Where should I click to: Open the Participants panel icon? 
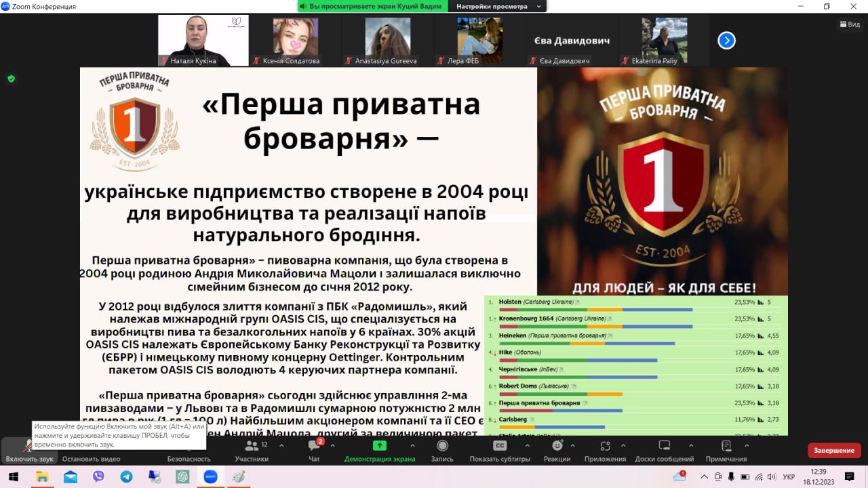coord(252,446)
